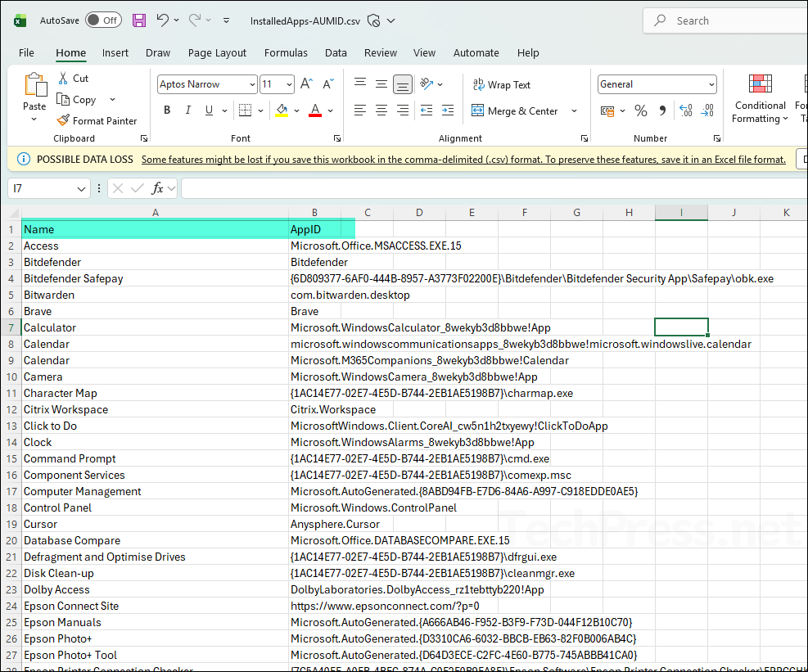Viewport: 808px width, 672px height.
Task: Choose the red Font Color swatch
Action: [315, 115]
